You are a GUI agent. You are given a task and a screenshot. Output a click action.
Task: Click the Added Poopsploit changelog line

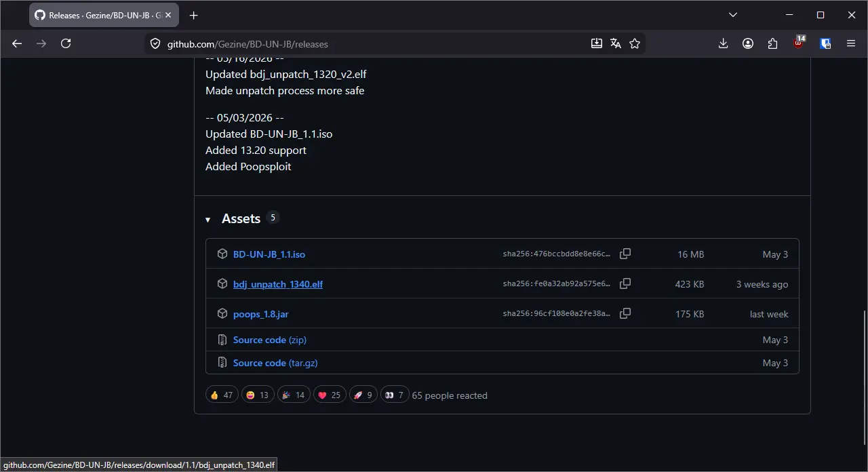(248, 166)
